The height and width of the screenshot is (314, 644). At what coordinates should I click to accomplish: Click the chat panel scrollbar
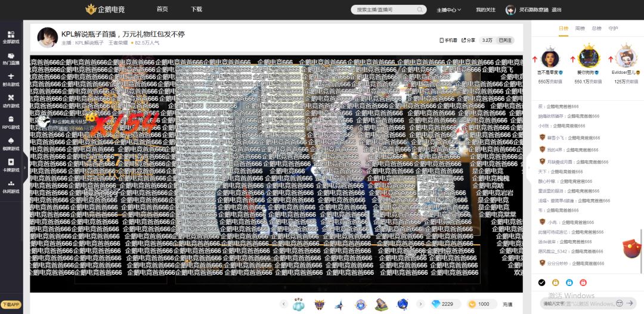coord(642,250)
